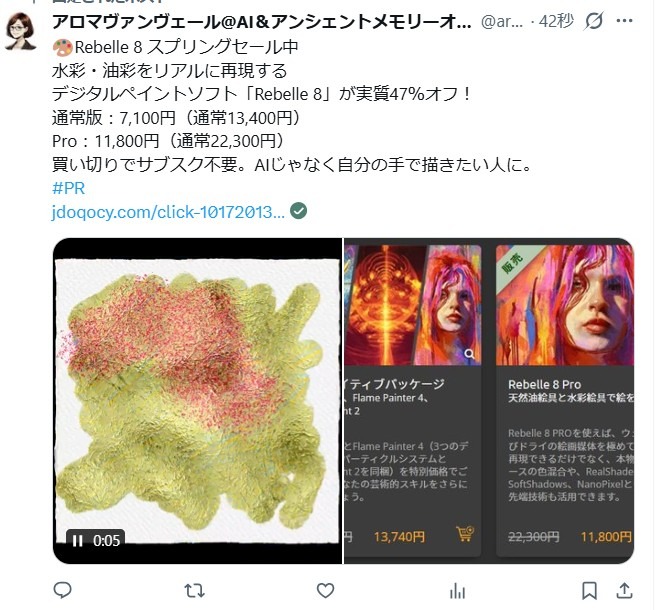Click the @ar... username handle
The image size is (671, 610).
(502, 21)
